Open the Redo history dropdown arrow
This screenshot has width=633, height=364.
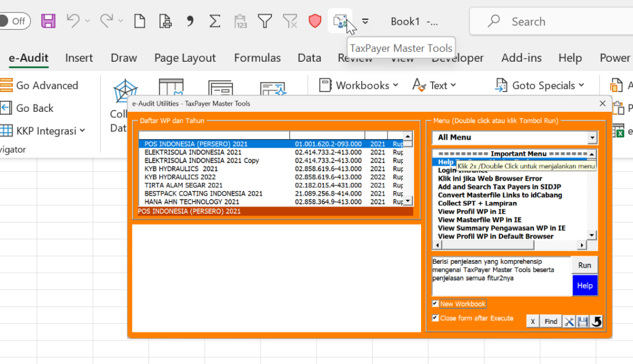coord(121,21)
